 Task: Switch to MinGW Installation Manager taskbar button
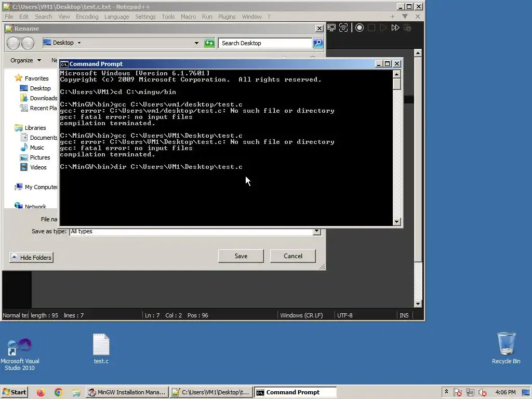[x=127, y=392]
